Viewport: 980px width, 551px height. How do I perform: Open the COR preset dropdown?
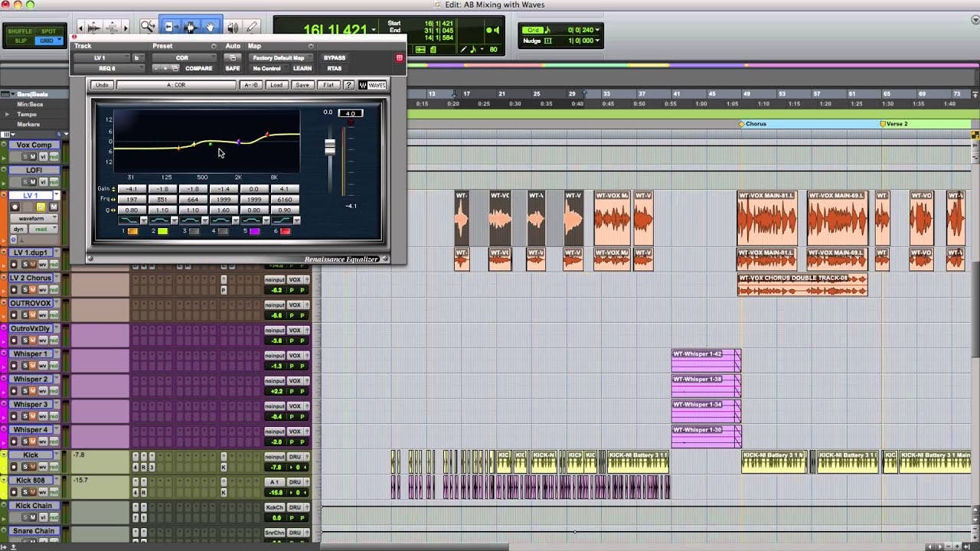pos(184,57)
